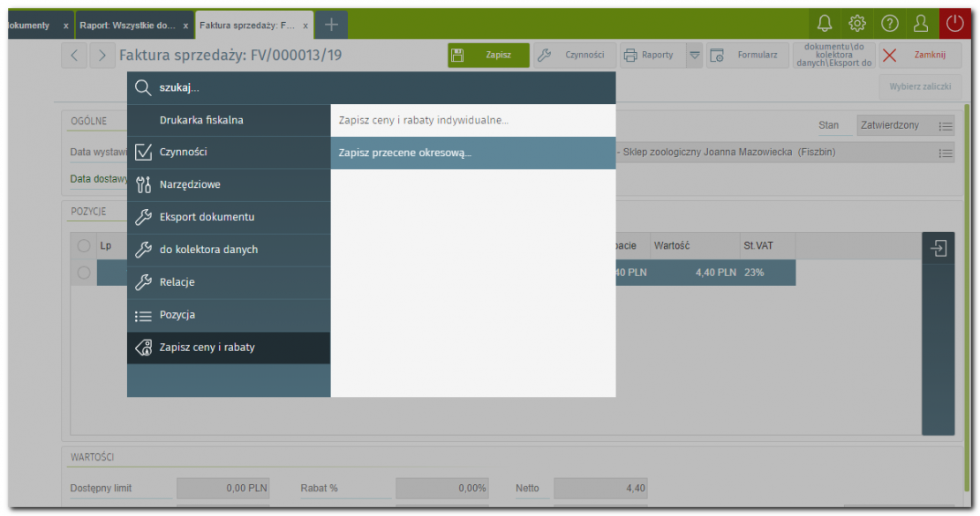Select the first position row's circle checkbox

click(x=85, y=273)
